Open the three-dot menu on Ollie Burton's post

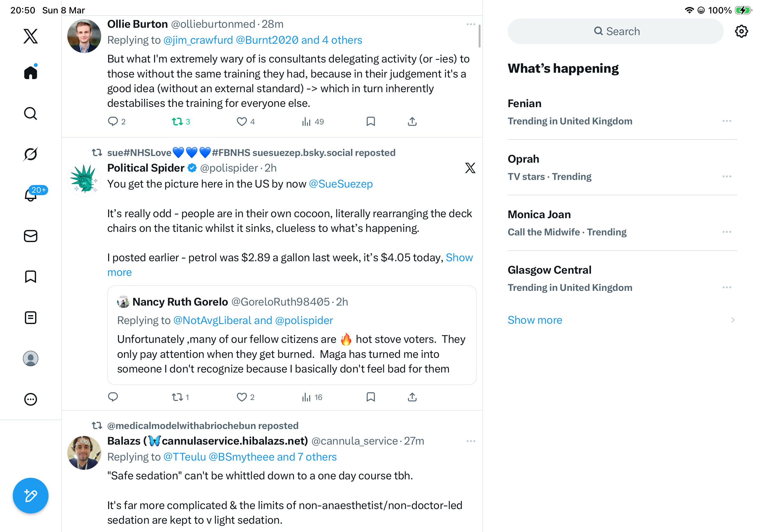pos(471,24)
